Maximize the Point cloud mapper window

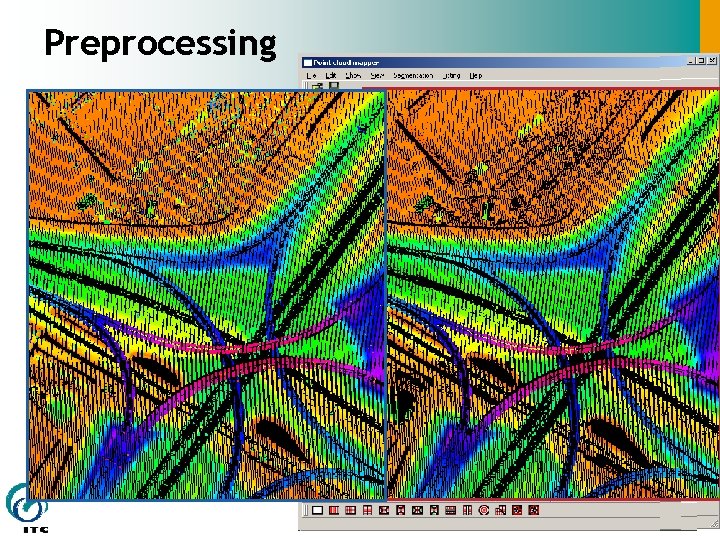click(x=701, y=61)
